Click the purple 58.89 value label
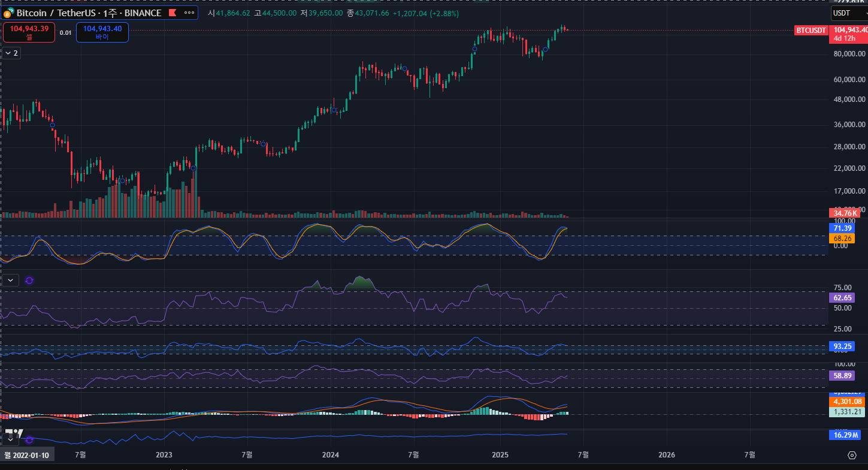This screenshot has height=470, width=868. pos(842,376)
